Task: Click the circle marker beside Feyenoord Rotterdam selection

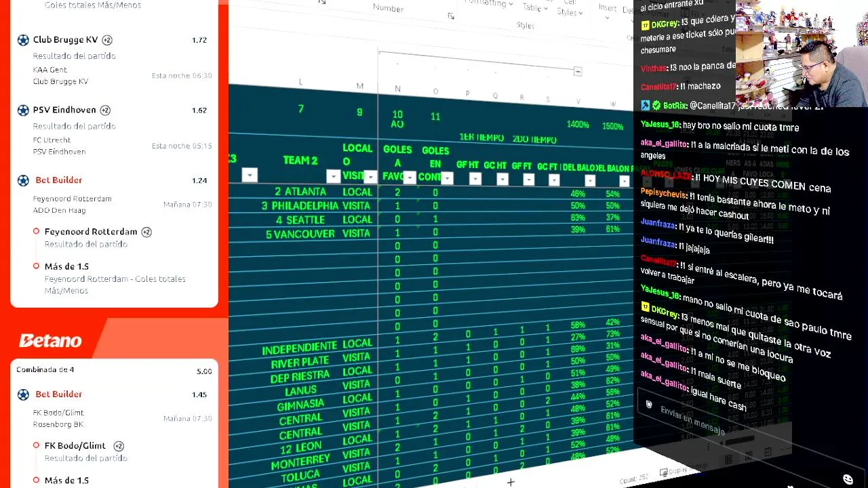Action: click(37, 231)
